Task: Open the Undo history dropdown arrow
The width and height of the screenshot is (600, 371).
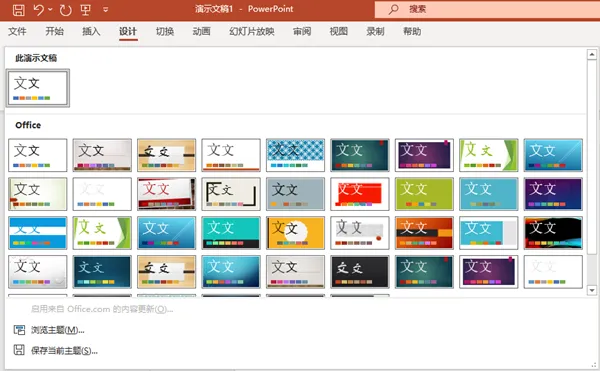Action: click(51, 10)
